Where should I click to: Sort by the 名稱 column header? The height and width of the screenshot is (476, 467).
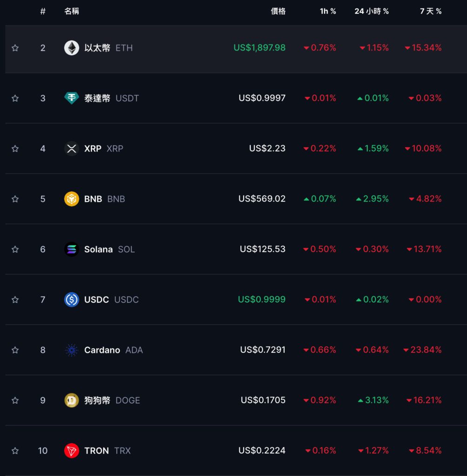point(72,11)
